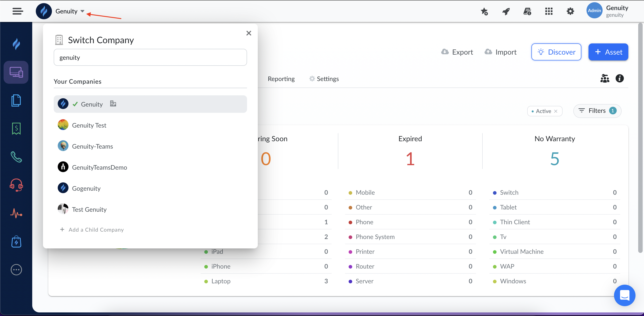Click the company search field containing genuity
The height and width of the screenshot is (316, 644).
[150, 58]
